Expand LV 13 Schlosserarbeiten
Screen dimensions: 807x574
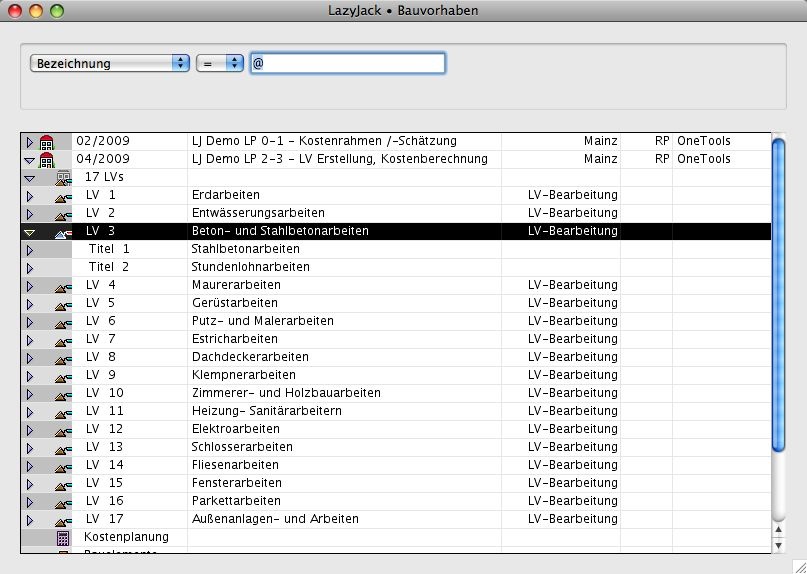tap(29, 448)
